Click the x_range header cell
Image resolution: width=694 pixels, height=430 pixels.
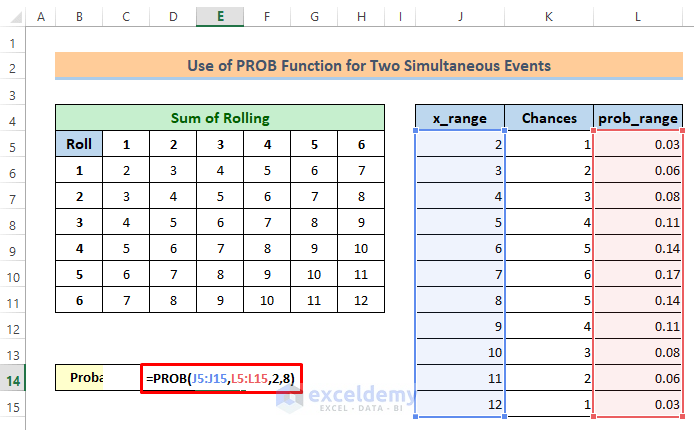pyautogui.click(x=460, y=118)
